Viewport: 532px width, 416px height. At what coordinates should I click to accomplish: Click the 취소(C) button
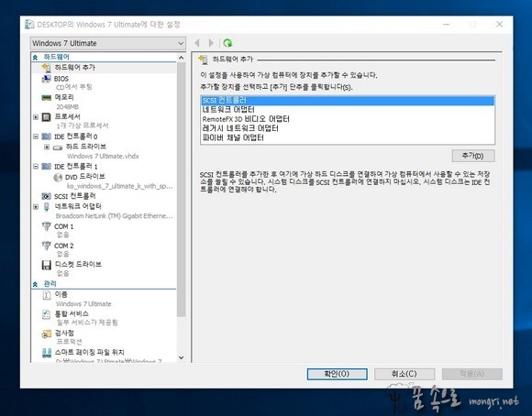[x=405, y=374]
